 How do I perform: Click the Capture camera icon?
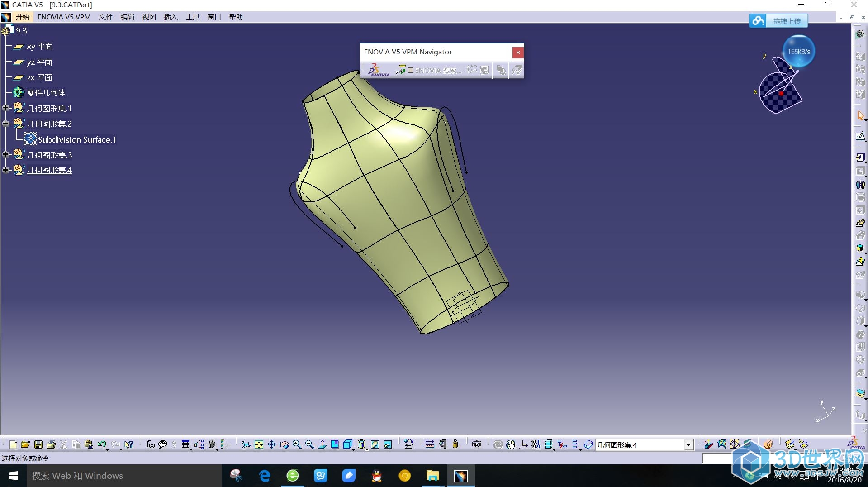pos(476,444)
